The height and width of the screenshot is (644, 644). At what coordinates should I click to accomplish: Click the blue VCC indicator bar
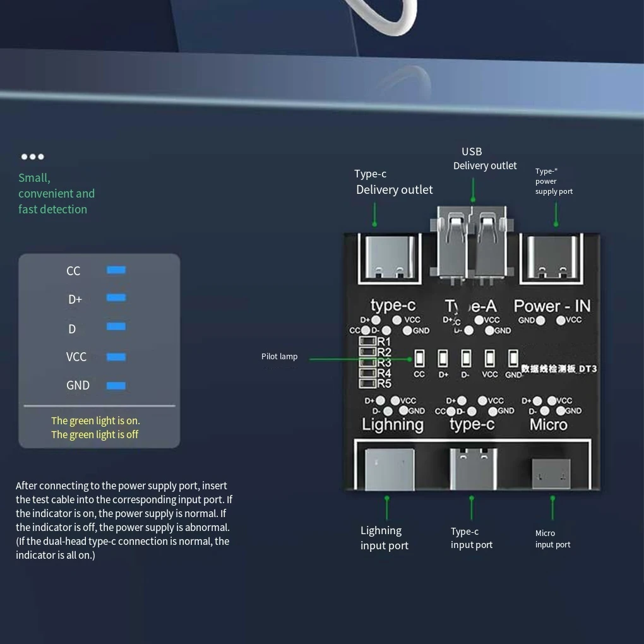tap(116, 357)
